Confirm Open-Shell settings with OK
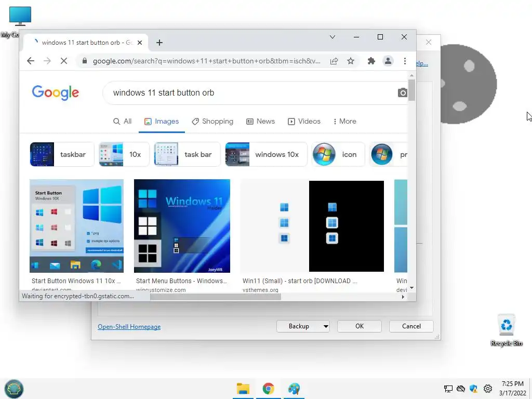Screen dimensions: 532x399 (x=360, y=326)
